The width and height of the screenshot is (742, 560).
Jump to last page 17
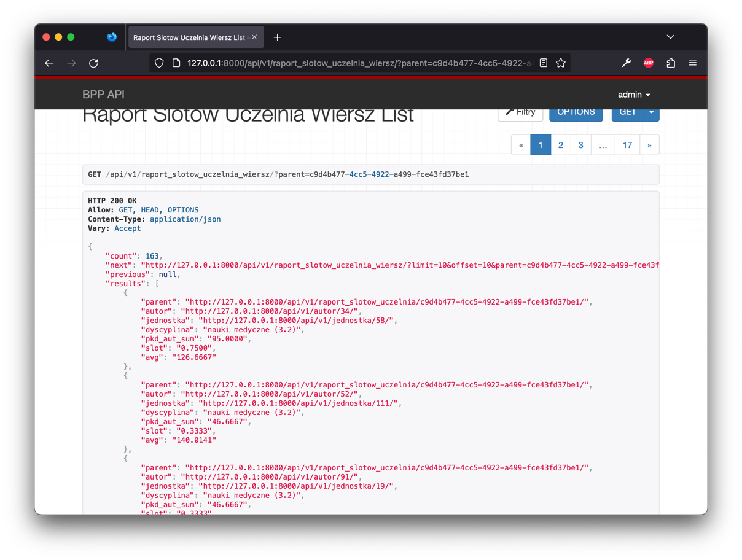click(627, 145)
